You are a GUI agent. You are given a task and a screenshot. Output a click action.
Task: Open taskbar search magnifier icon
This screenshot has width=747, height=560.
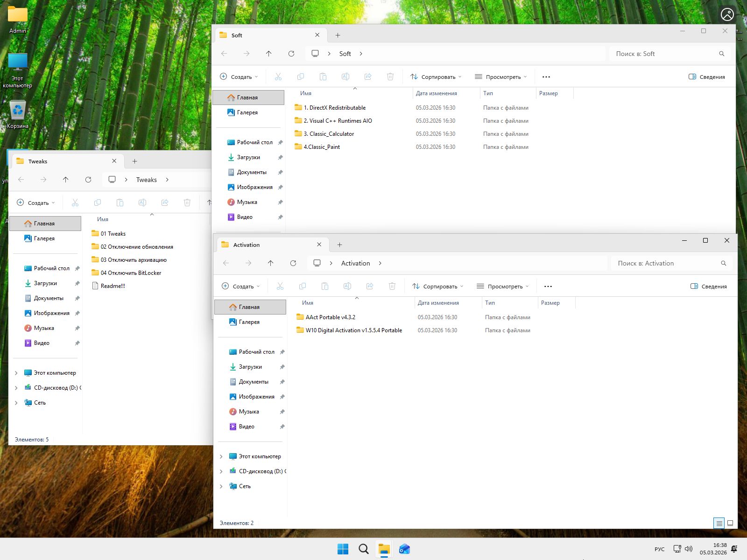pyautogui.click(x=363, y=549)
